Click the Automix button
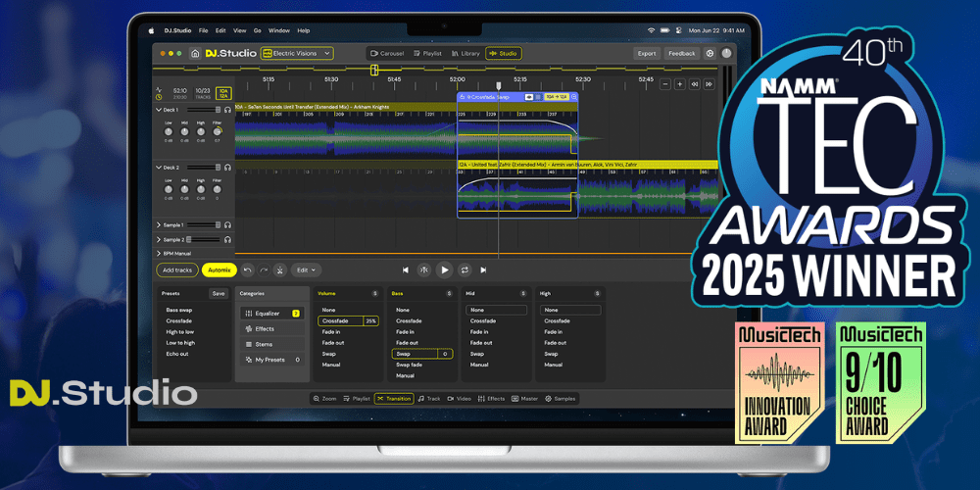The height and width of the screenshot is (490, 980). click(219, 269)
